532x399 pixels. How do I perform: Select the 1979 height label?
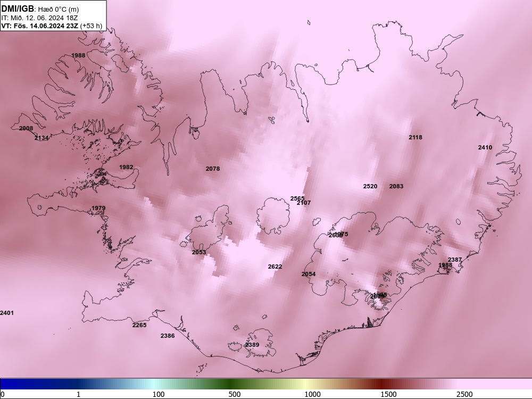click(98, 208)
